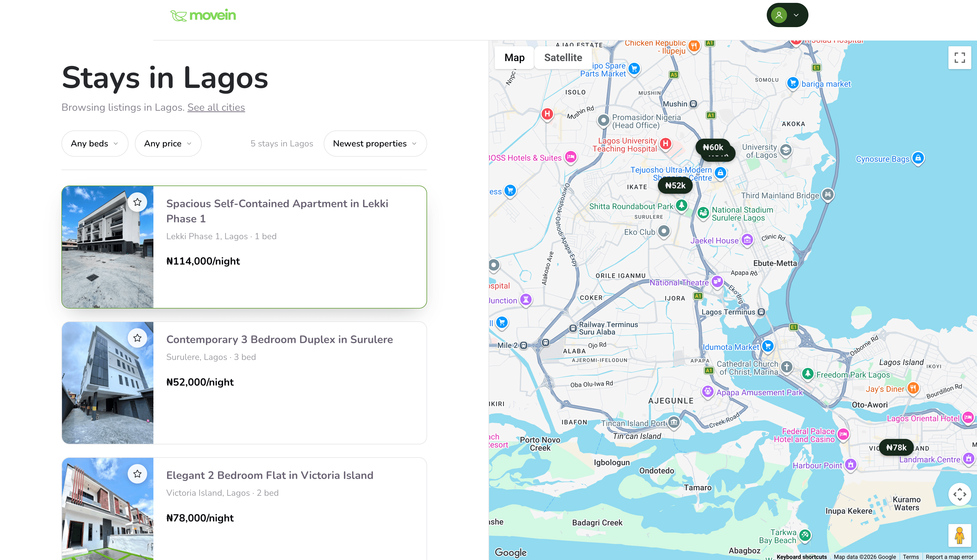This screenshot has width=977, height=560.
Task: Click the Lagos University Teaching Hospital pin
Action: [x=666, y=144]
